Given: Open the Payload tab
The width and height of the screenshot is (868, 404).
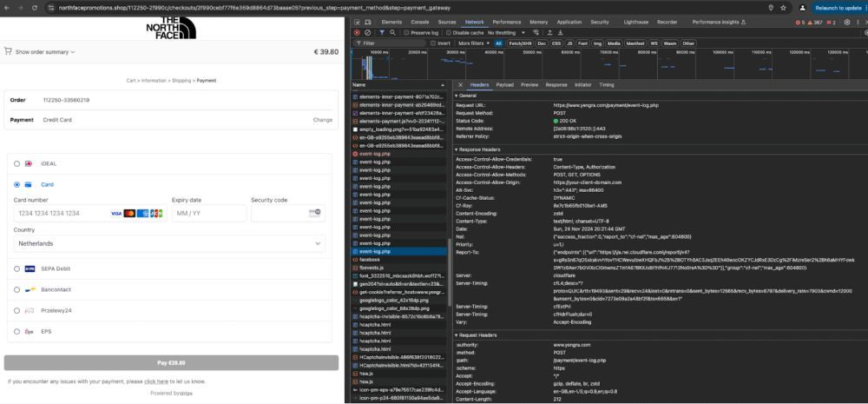Looking at the screenshot, I should (x=505, y=85).
